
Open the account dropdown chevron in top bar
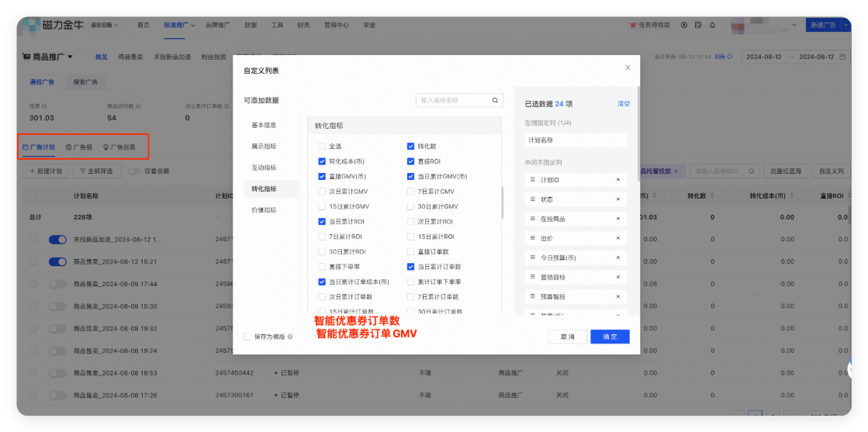coord(794,25)
